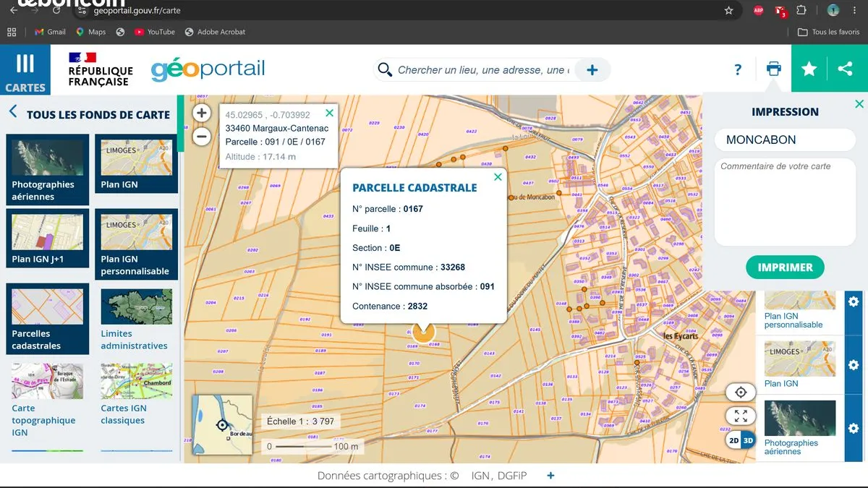Select Plan IGN base map tile
868x488 pixels.
[137, 163]
